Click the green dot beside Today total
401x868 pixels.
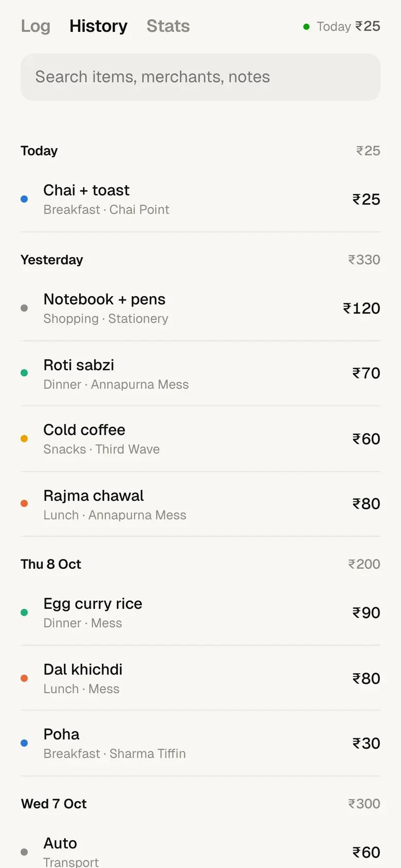click(x=306, y=27)
